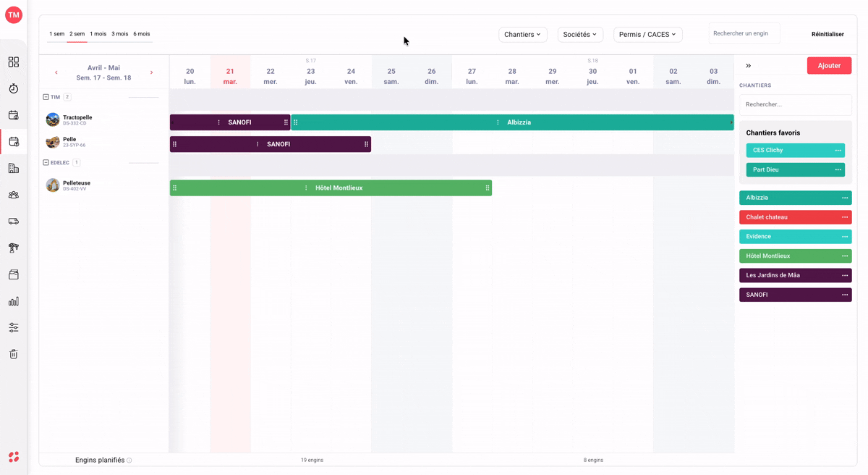Open the Sociétés filter dropdown
Screen dimensions: 868x475
point(580,34)
